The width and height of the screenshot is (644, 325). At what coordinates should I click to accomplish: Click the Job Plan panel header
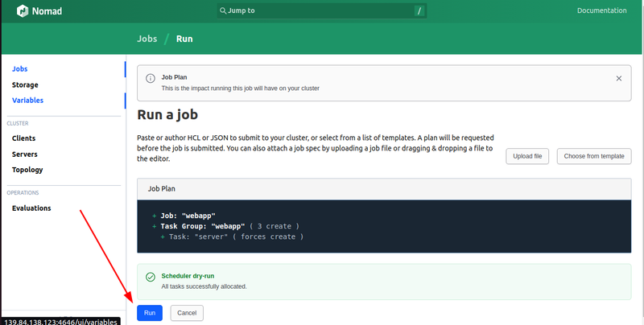[384, 189]
